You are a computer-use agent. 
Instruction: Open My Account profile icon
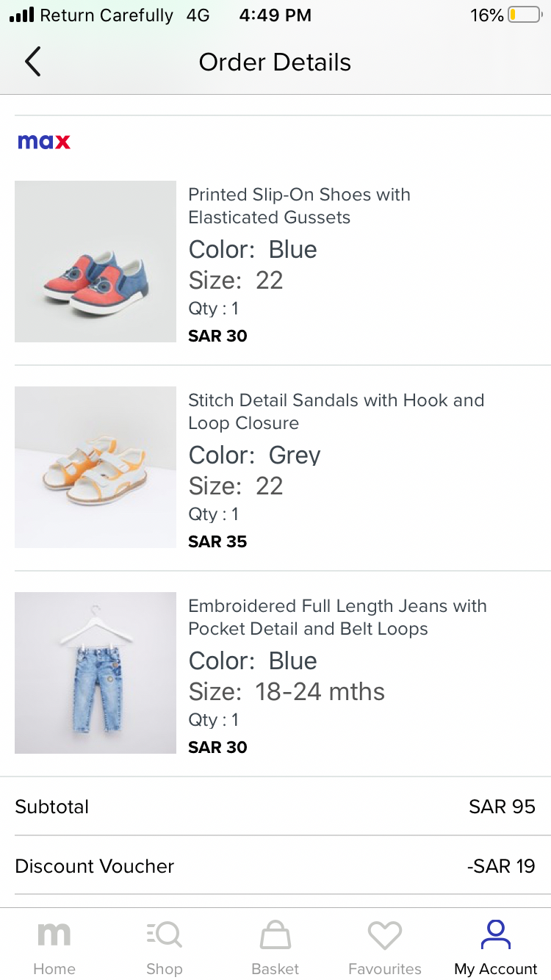(496, 935)
